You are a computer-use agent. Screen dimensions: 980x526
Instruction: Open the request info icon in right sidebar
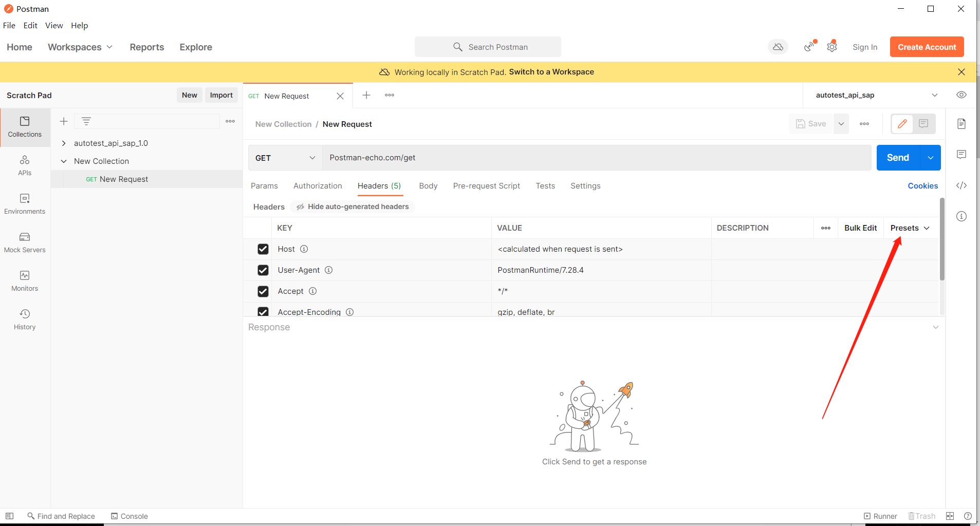961,216
